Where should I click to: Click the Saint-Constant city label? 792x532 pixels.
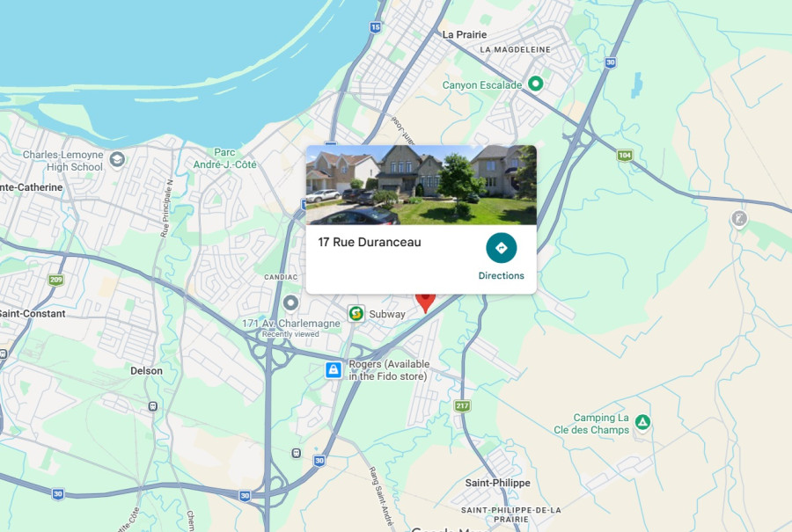(33, 313)
